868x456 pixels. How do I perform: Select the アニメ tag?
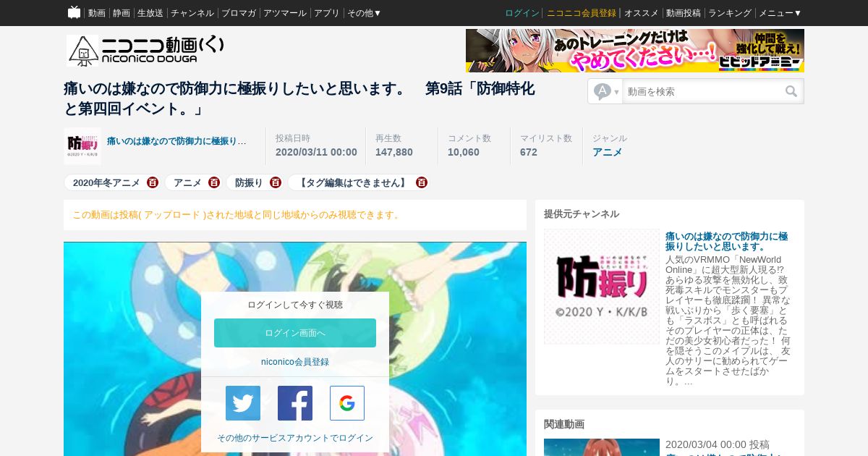tap(187, 182)
